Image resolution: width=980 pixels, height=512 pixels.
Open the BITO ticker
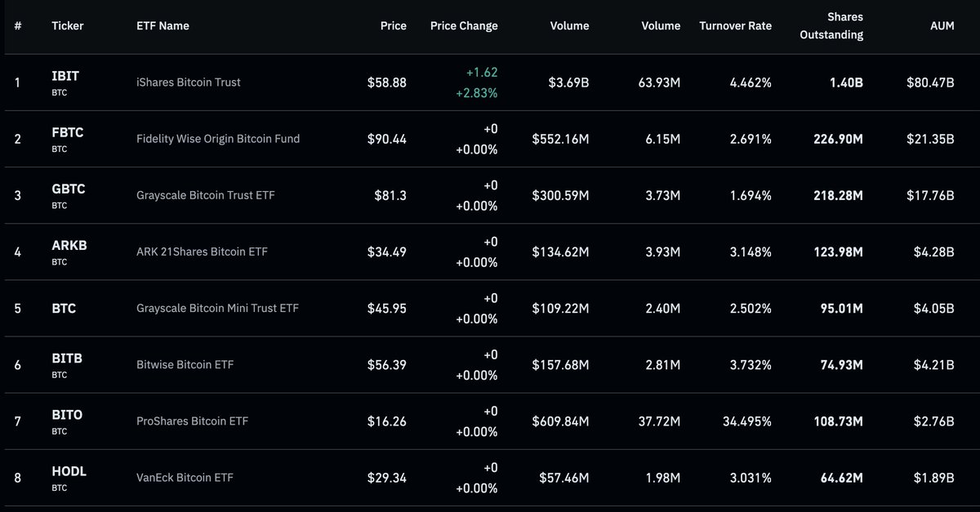(67, 414)
